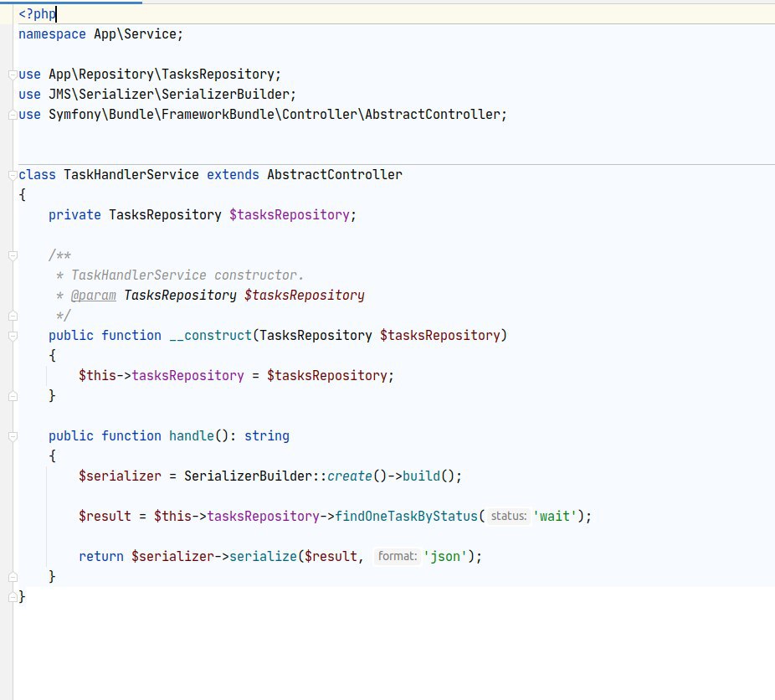Click the @param doc tag
The height and width of the screenshot is (700, 775).
(94, 296)
